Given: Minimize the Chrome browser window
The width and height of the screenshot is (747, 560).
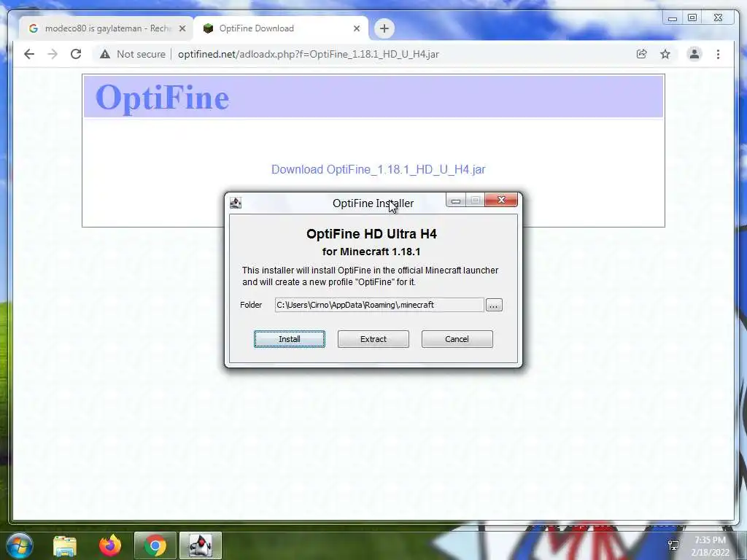Looking at the screenshot, I should pos(672,18).
